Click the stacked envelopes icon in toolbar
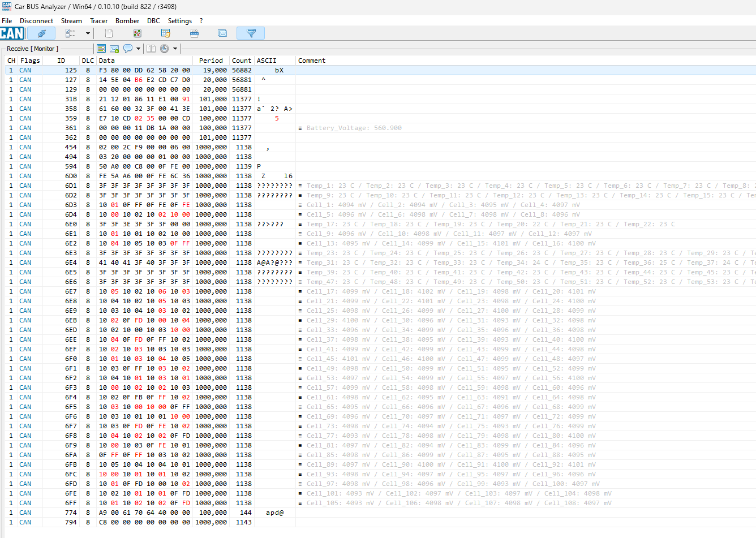 (222, 33)
